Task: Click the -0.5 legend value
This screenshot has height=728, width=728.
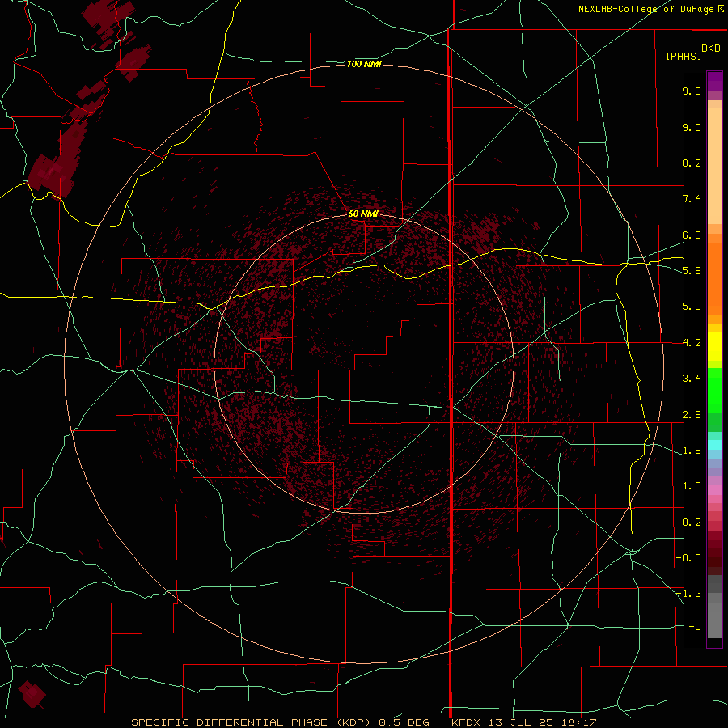Action: (x=688, y=558)
